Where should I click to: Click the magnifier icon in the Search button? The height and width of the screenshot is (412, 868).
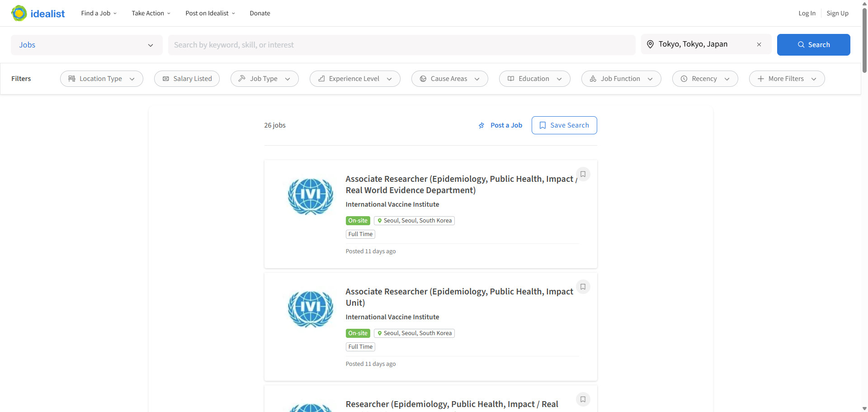(x=801, y=45)
